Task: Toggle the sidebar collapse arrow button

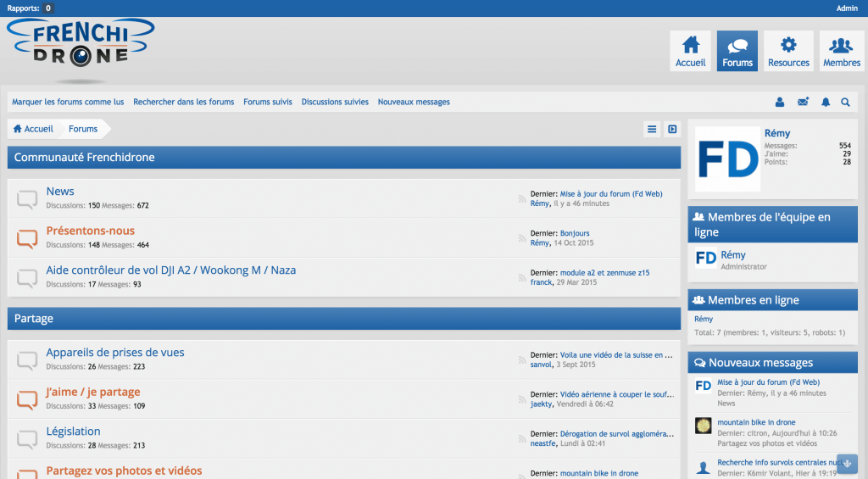Action: (x=672, y=129)
